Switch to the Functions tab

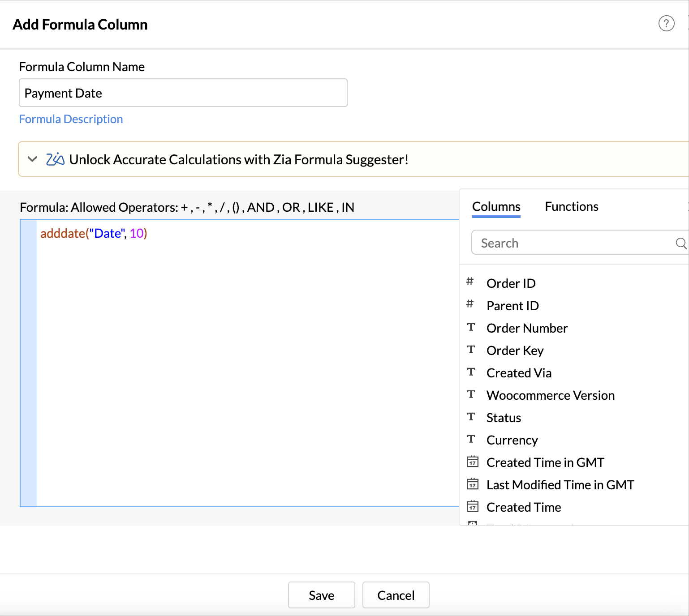coord(571,206)
